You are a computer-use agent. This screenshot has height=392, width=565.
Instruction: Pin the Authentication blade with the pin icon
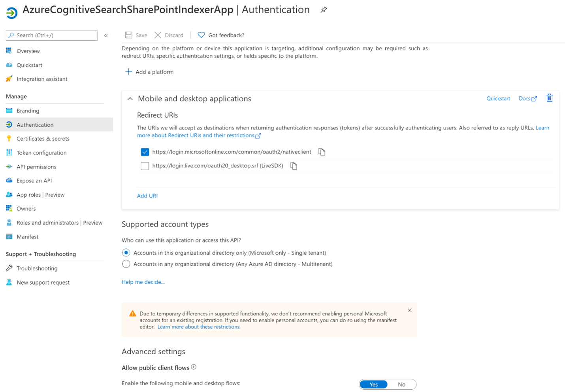coord(324,10)
